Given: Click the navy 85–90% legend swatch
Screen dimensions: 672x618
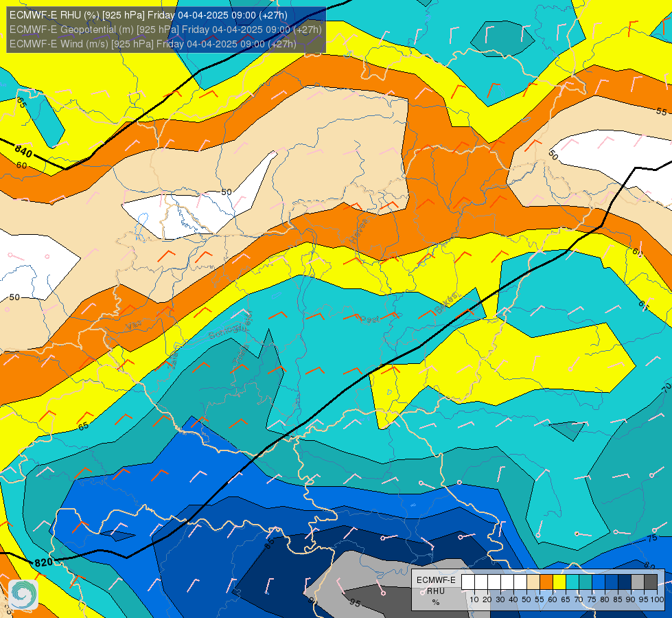Looking at the screenshot, I should [625, 582].
